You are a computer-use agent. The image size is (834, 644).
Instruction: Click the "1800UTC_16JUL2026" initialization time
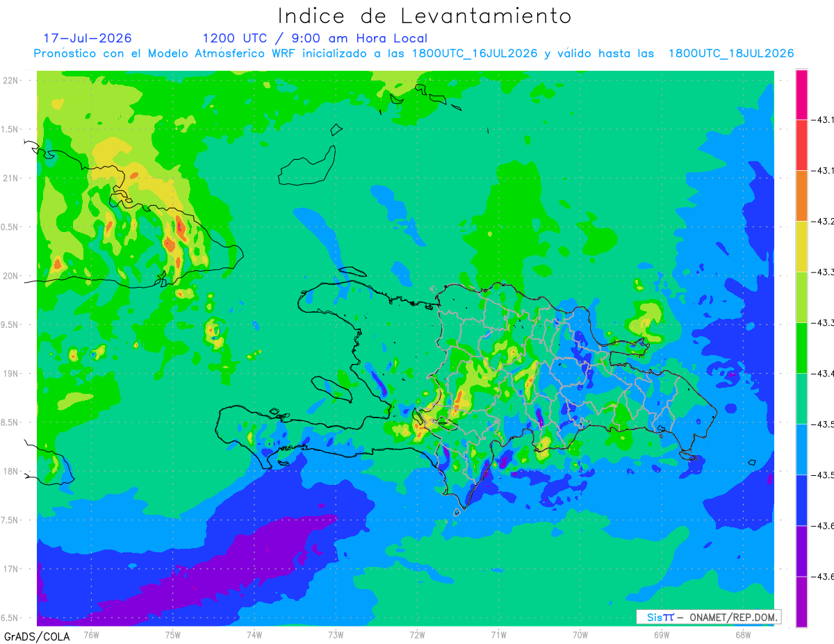(475, 53)
